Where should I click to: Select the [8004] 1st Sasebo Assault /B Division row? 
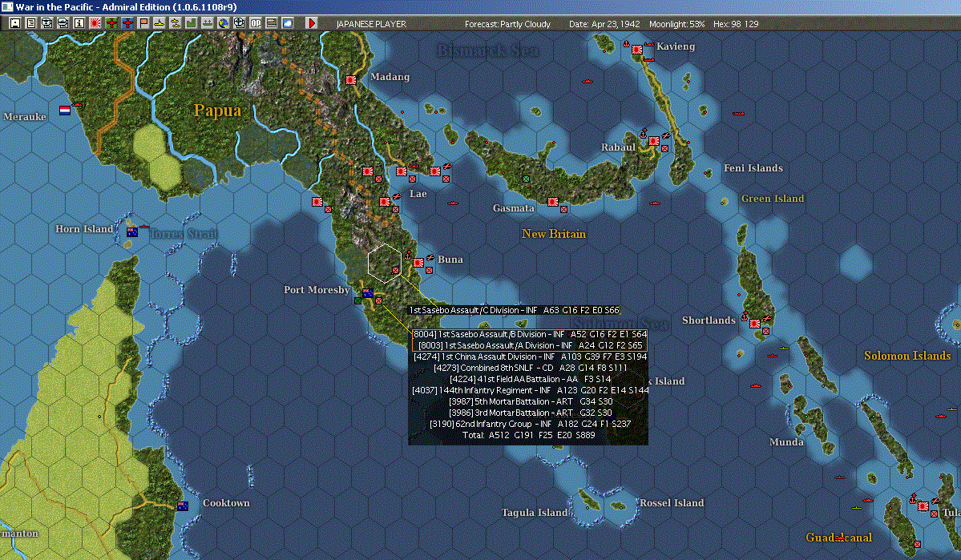pos(530,335)
